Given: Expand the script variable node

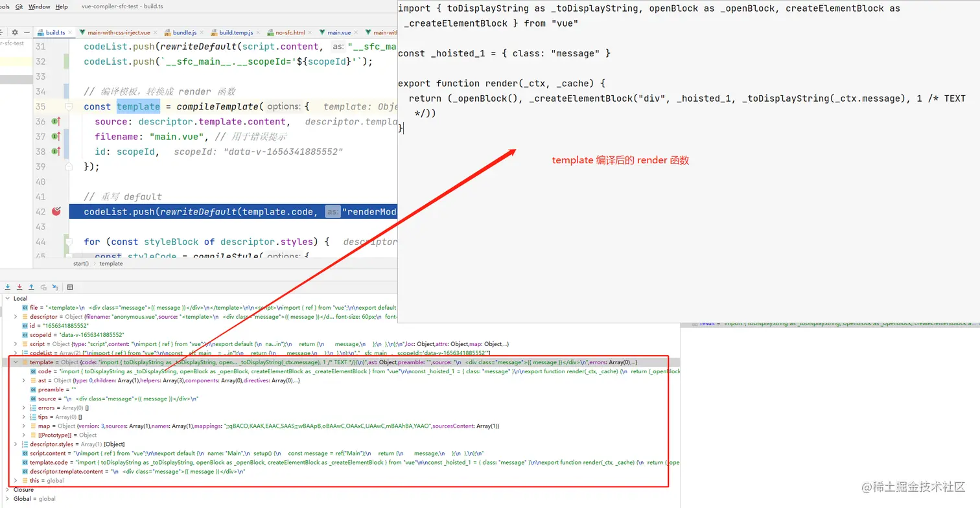Looking at the screenshot, I should 16,344.
